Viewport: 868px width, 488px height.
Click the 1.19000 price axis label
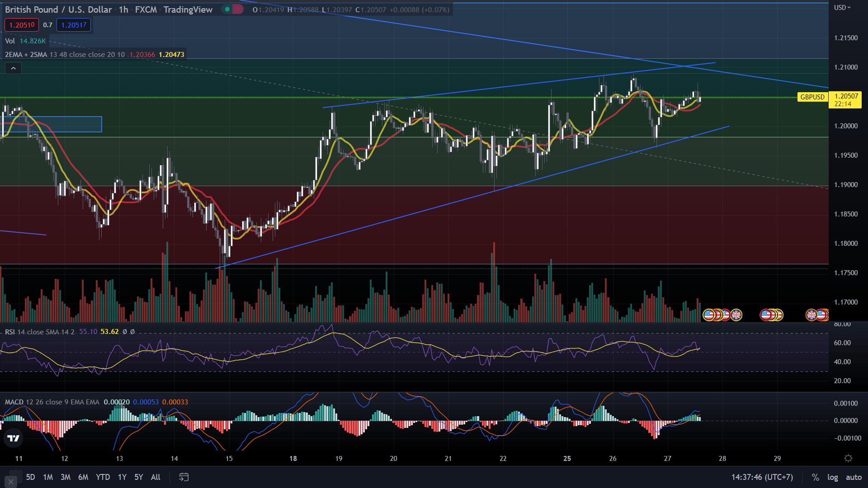[846, 184]
